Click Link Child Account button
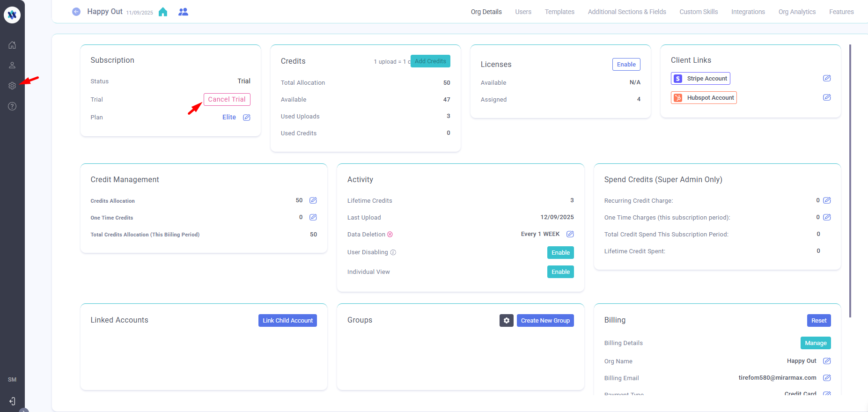Viewport: 868px width, 412px height. [287, 321]
